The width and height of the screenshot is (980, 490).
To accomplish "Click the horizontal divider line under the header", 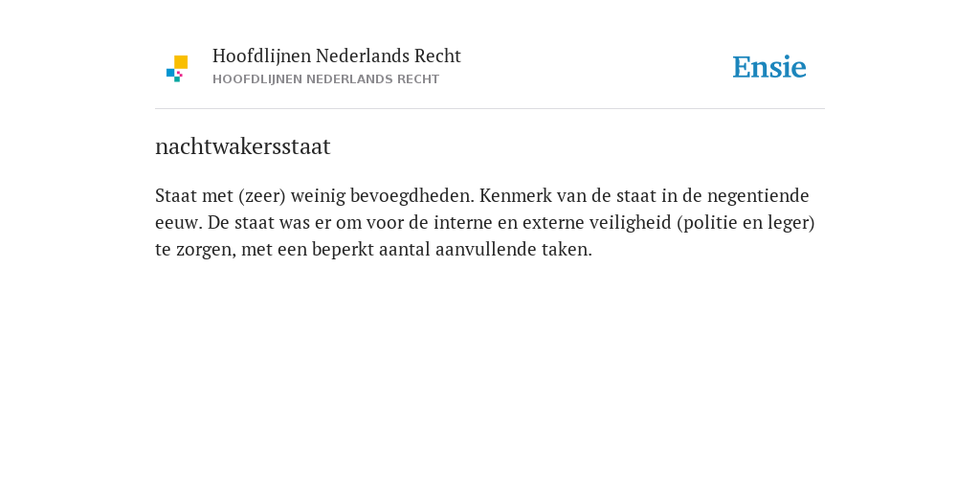I will [490, 109].
